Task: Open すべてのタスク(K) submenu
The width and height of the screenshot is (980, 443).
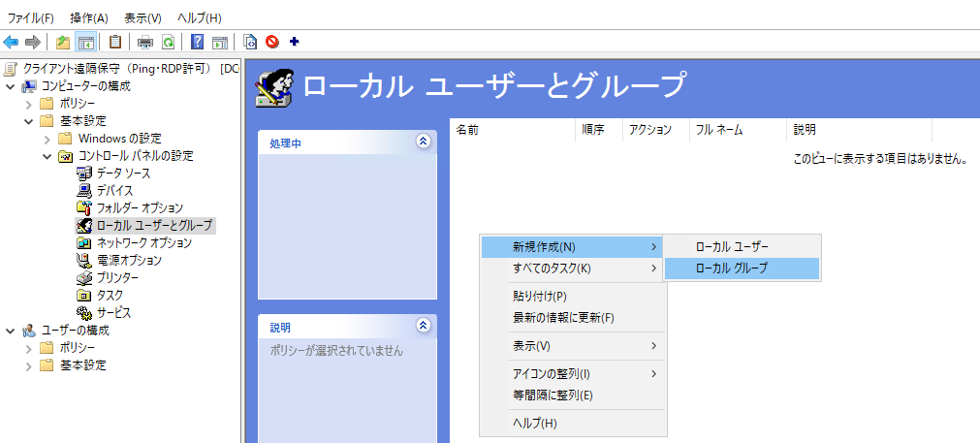Action: pyautogui.click(x=571, y=269)
